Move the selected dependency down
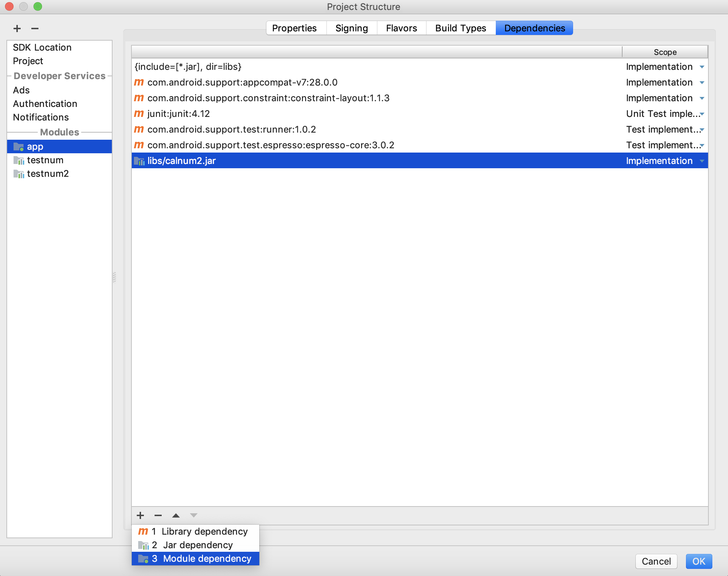The height and width of the screenshot is (576, 728). (194, 515)
